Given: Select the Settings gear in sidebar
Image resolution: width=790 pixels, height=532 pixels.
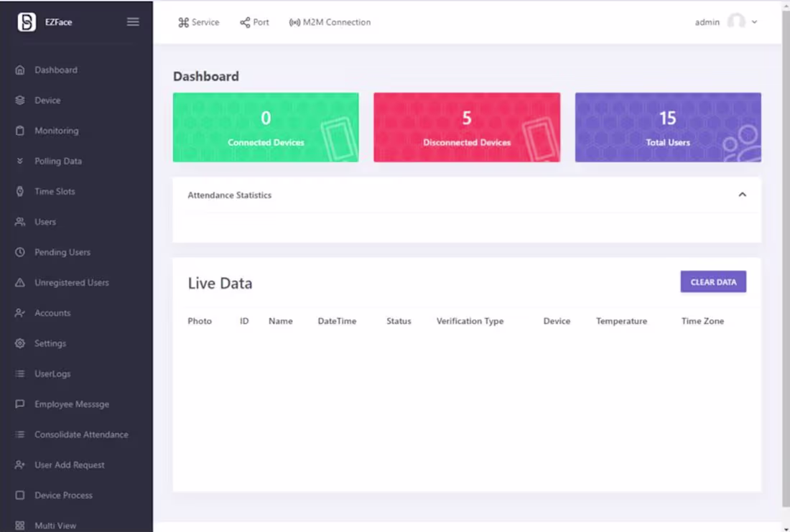Looking at the screenshot, I should [22, 343].
